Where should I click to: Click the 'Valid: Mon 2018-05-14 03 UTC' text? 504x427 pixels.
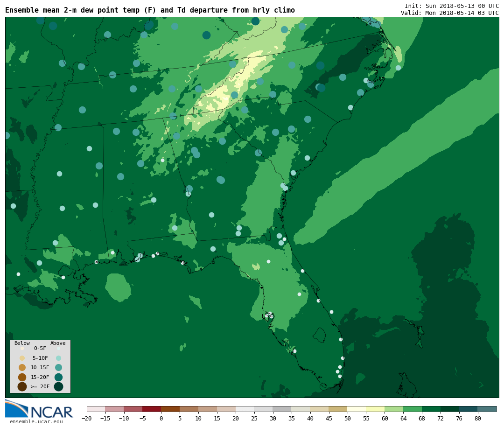coord(449,13)
